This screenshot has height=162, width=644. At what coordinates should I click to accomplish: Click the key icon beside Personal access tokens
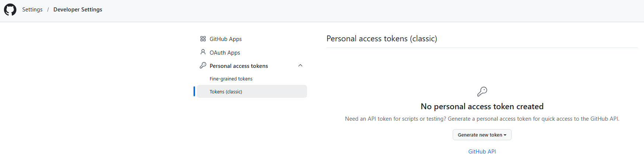point(203,65)
